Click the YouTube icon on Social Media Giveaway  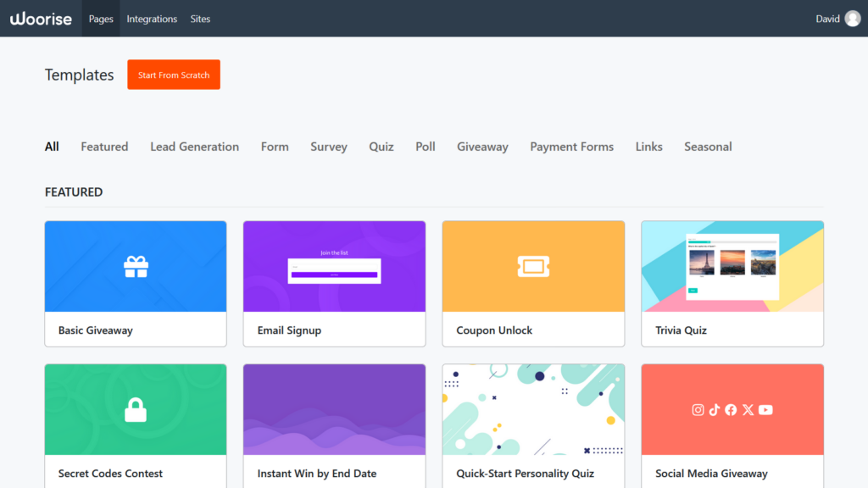pyautogui.click(x=765, y=409)
